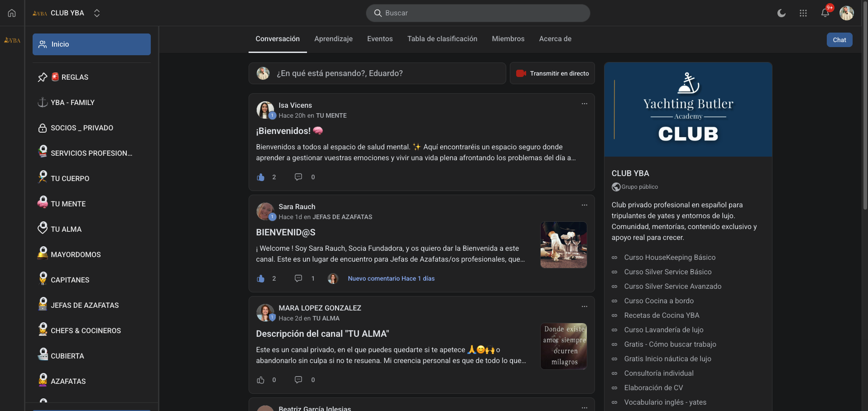Like Isa Vicens' ¡Bienvenidos! post
This screenshot has height=411, width=868.
pos(261,177)
